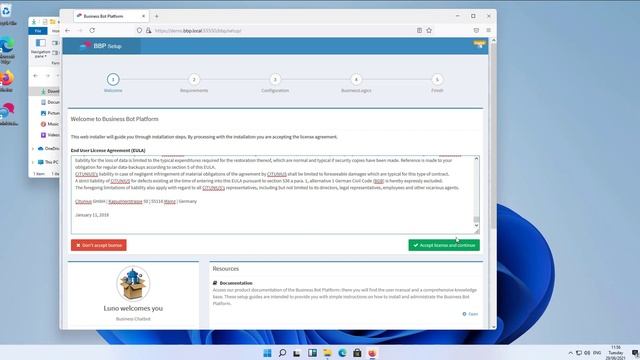Open Microsoft Store from the taskbar

click(x=357, y=353)
